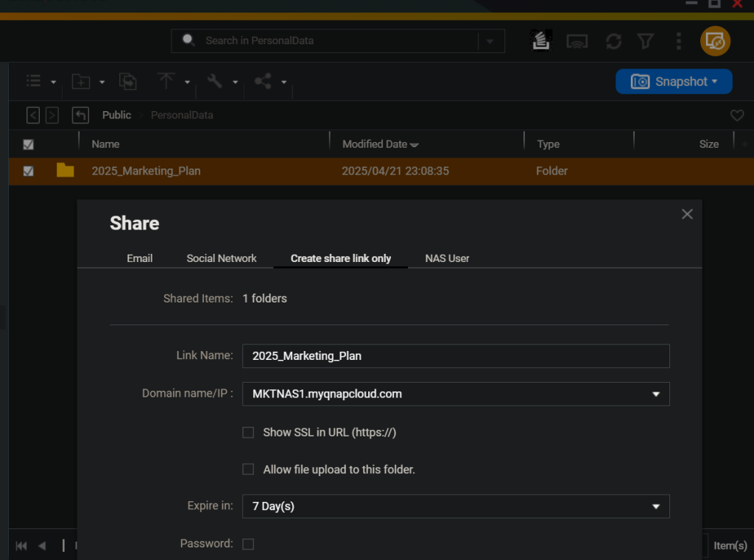
Task: Edit the Link Name text field
Action: click(x=455, y=355)
